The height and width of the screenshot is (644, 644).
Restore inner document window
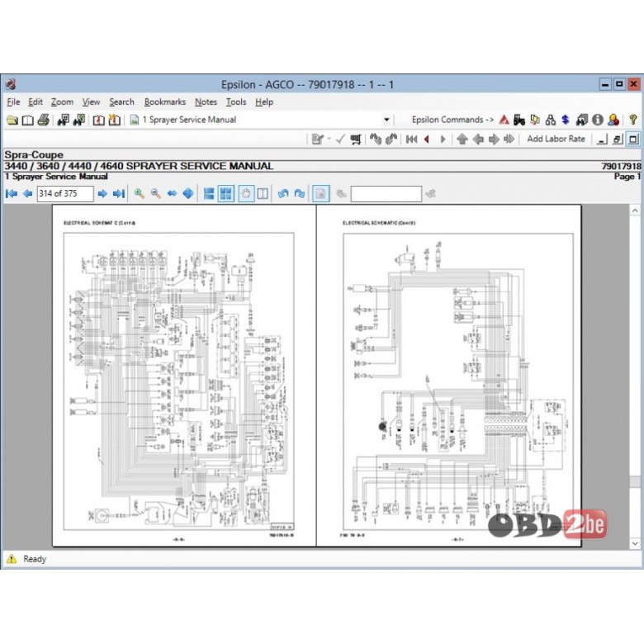(618, 140)
